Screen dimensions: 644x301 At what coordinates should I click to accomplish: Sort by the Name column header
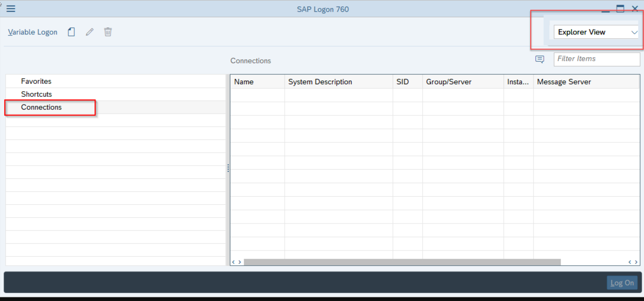click(257, 82)
